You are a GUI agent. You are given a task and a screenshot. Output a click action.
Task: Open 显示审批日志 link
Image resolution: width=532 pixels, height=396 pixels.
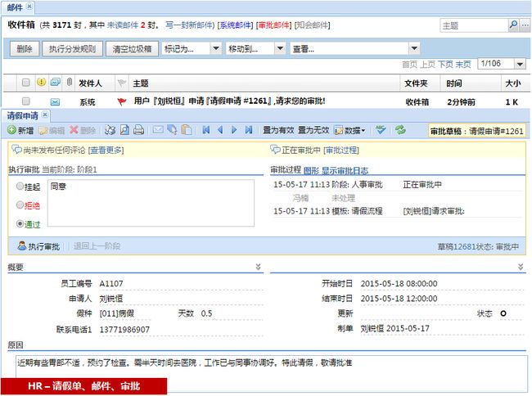tap(345, 170)
